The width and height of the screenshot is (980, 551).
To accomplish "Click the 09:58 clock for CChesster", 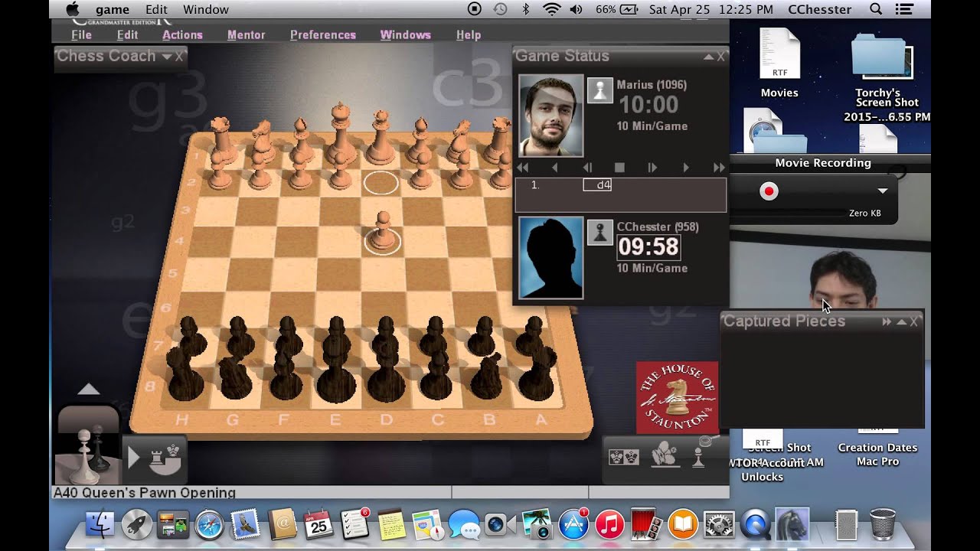I will [x=648, y=247].
